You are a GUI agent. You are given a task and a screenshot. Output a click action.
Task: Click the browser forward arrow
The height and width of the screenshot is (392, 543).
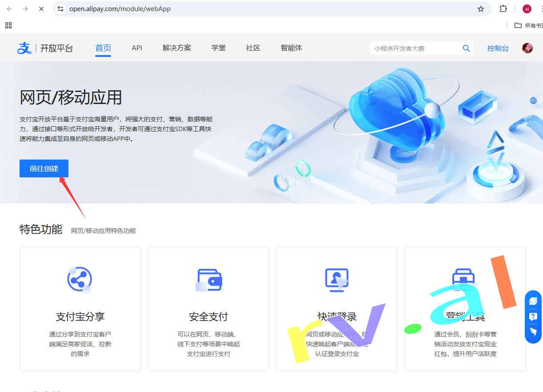pos(25,9)
